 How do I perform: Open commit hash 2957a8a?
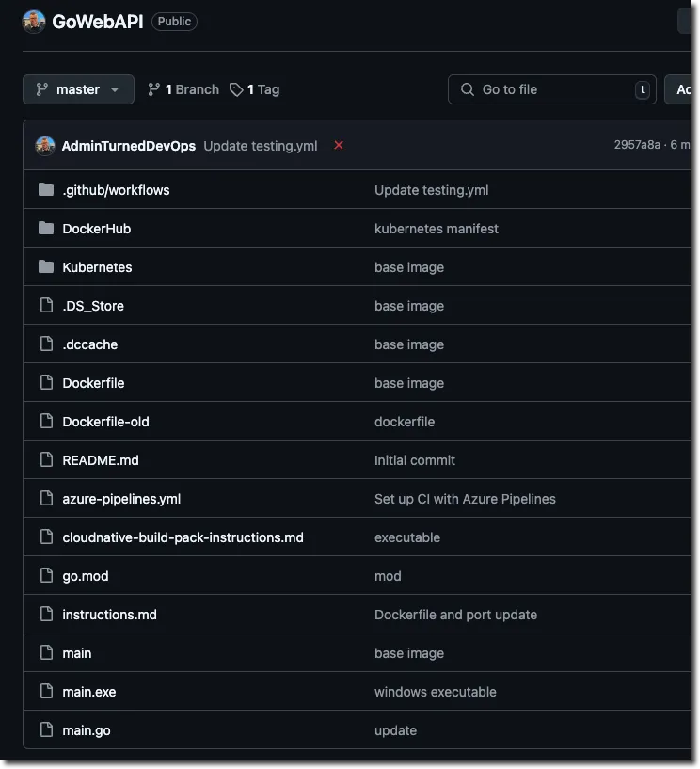(637, 145)
